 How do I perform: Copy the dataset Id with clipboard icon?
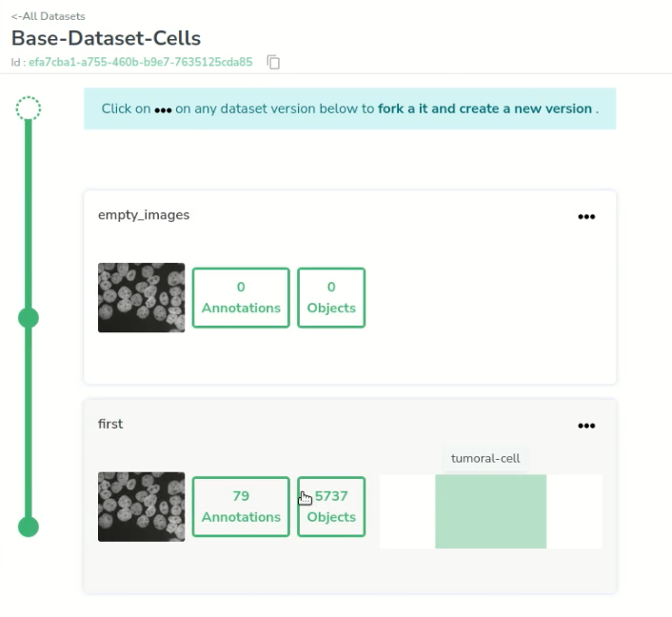coord(273,62)
